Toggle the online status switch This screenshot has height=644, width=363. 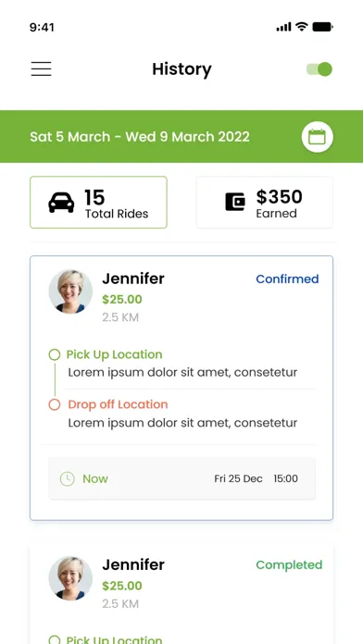(x=319, y=69)
